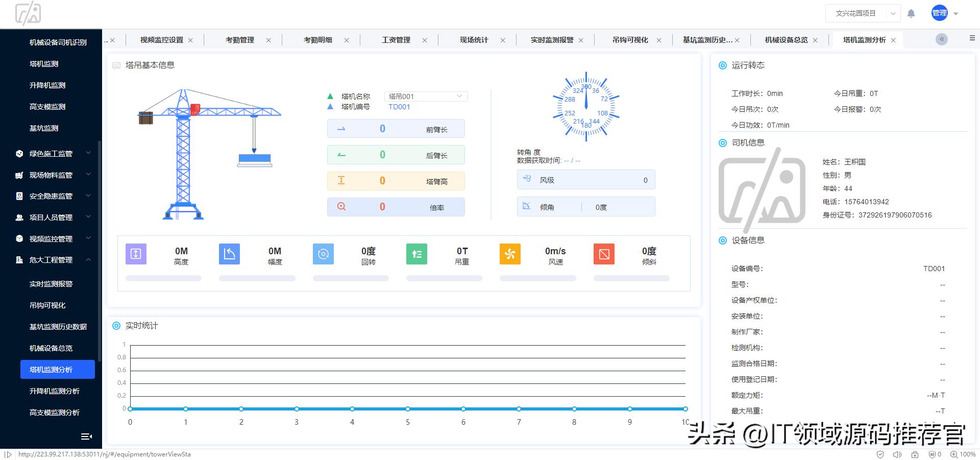
Task: Click the 倍率 magnifier icon
Action: coord(341,206)
